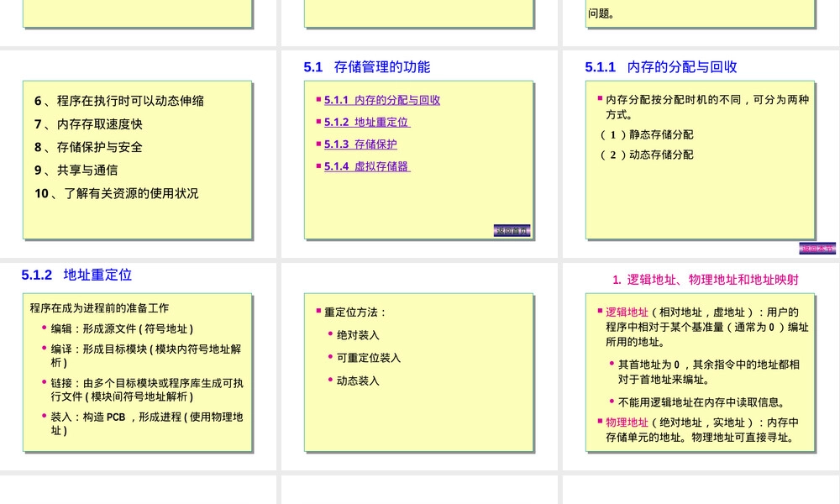Select the slide titled 5.1.1 内存的分配与回收
Screen dimensions: 840x504
click(701, 154)
